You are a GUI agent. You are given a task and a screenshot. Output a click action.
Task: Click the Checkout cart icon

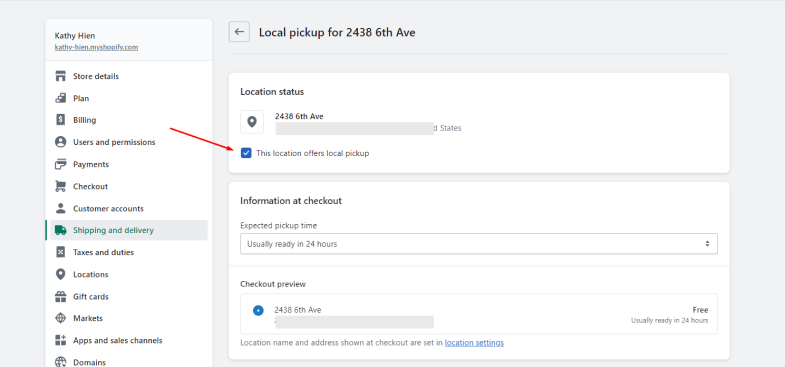[x=61, y=186]
